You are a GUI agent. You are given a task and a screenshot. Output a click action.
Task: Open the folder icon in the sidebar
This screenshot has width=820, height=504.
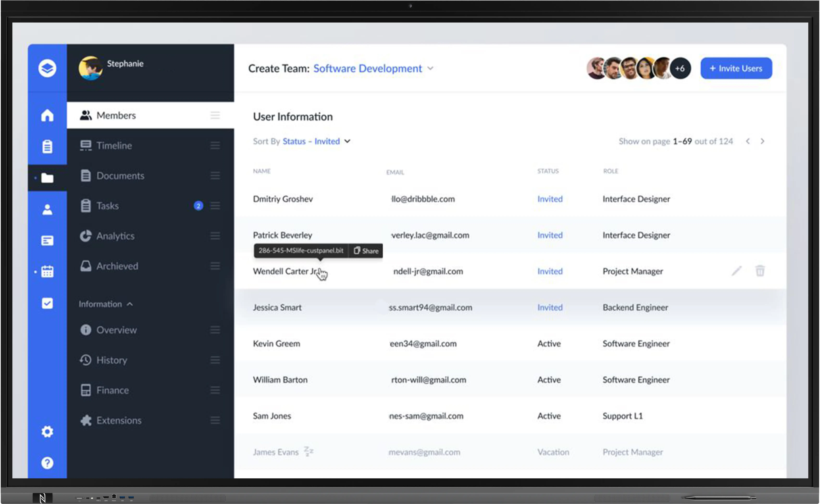click(x=47, y=178)
